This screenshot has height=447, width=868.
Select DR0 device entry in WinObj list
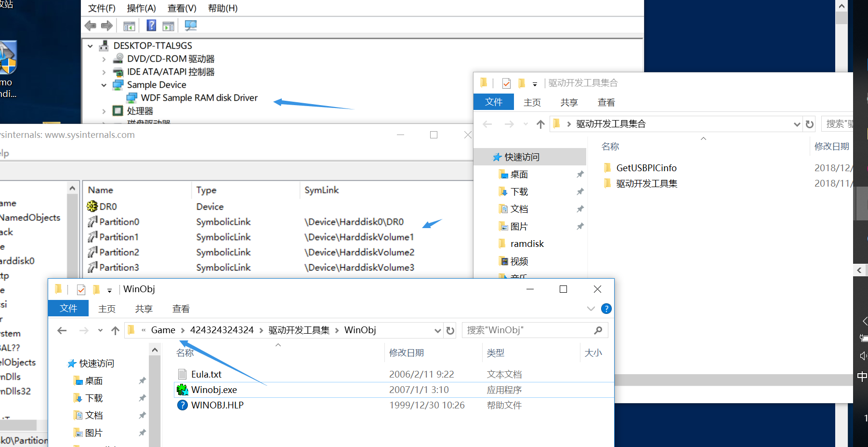[x=108, y=206]
